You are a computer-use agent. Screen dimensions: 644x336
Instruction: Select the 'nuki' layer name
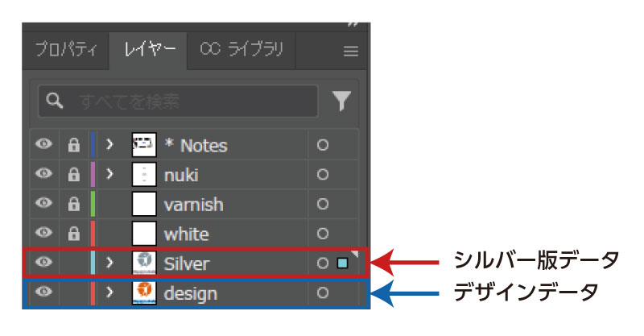181,176
